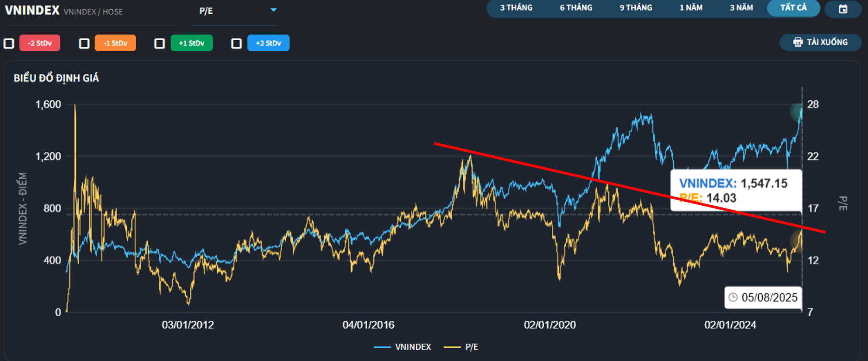
Task: Enable the +2 StDv checkbox
Action: click(x=237, y=43)
